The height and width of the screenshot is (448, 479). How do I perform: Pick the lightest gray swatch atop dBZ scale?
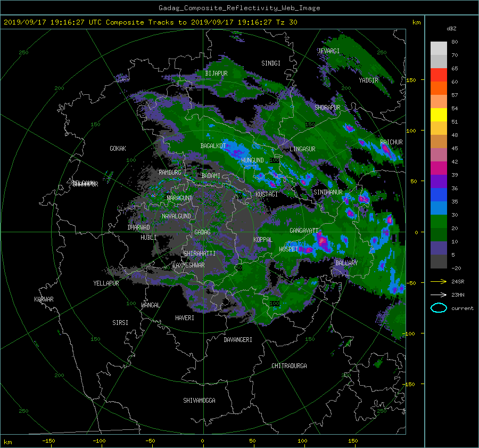(x=439, y=48)
